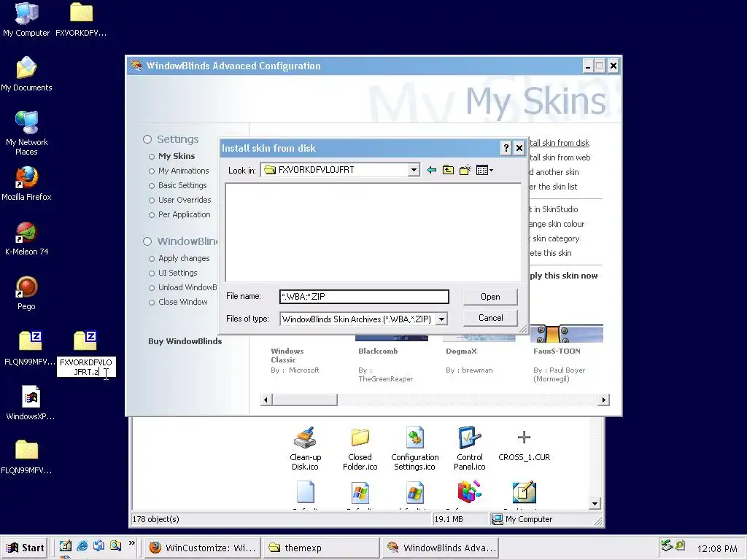This screenshot has height=560, width=747.
Task: Create new folder in file dialog
Action: [x=465, y=170]
